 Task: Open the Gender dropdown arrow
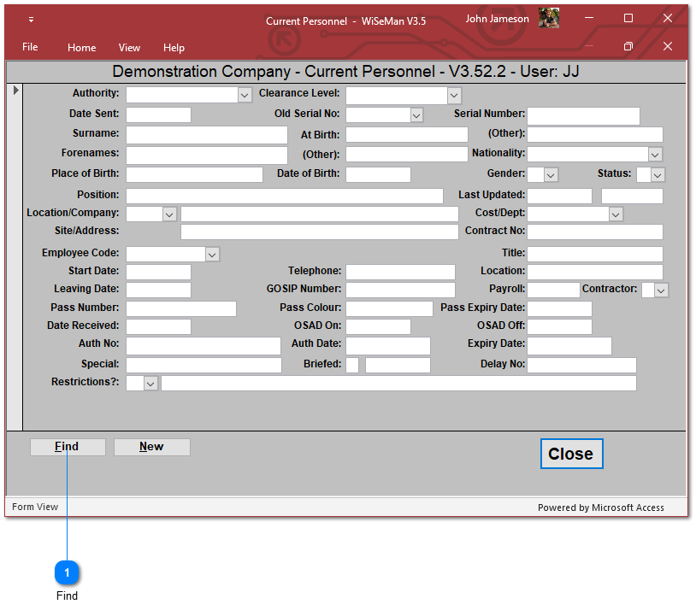click(551, 175)
